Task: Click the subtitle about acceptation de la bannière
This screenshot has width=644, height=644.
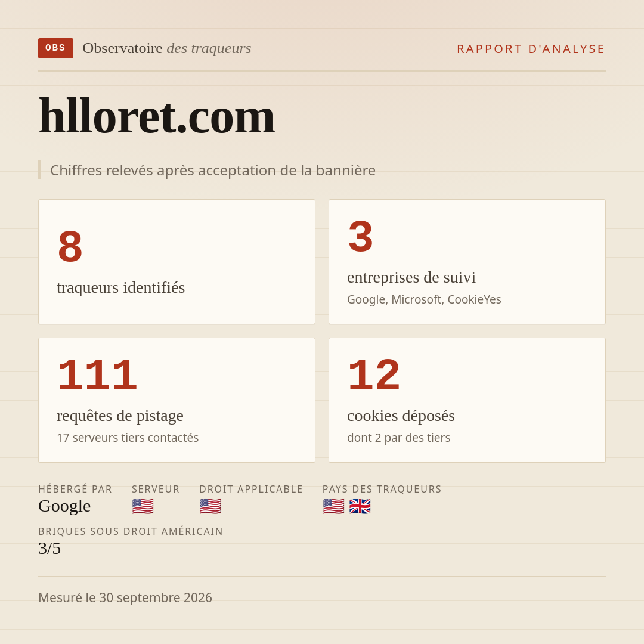Action: 213,170
